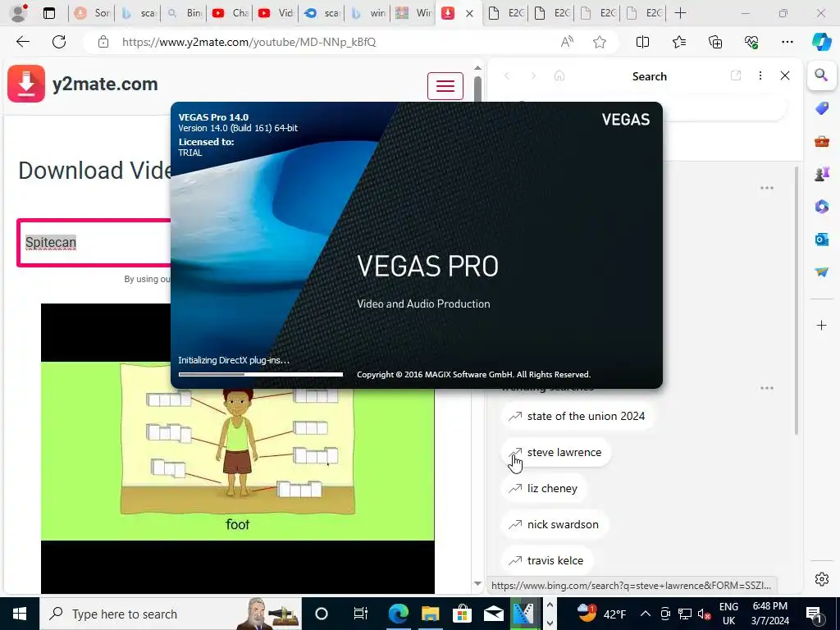Open Microsoft Store from taskbar
Viewport: 840px width, 630px height.
[461, 614]
